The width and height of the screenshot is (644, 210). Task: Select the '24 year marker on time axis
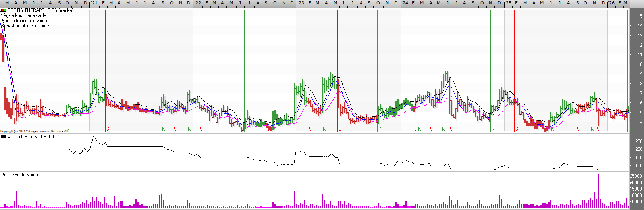click(x=405, y=3)
